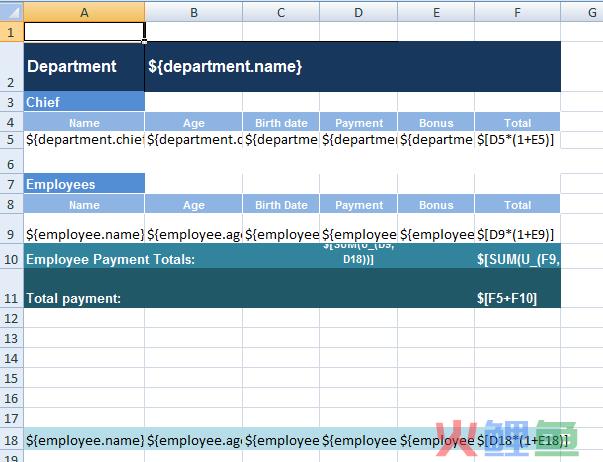Click the 'Total payment:' cell
The image size is (603, 462).
click(x=84, y=288)
